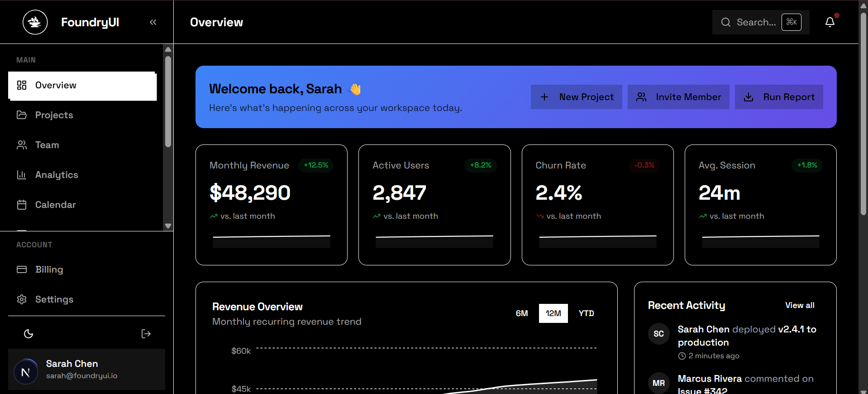Click the Settings gear icon
The width and height of the screenshot is (868, 394).
22,299
